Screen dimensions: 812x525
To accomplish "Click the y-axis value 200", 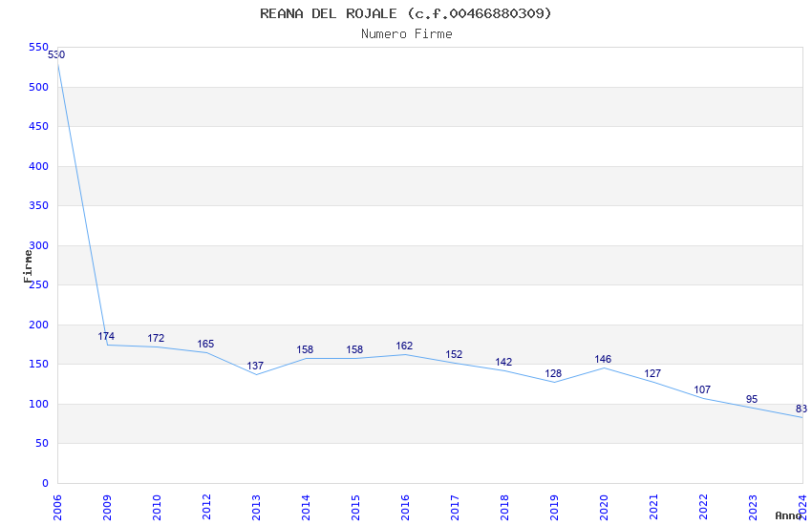I will pos(39,325).
